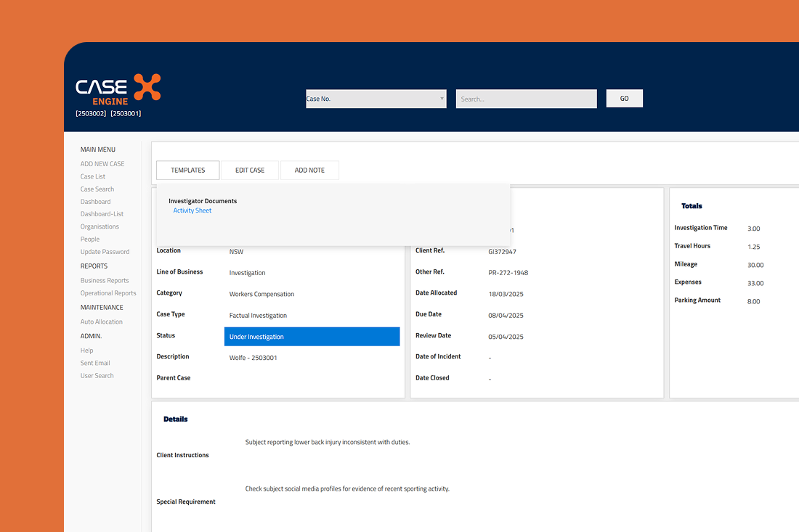Click the Date of Incident label
799x532 pixels.
tap(438, 356)
